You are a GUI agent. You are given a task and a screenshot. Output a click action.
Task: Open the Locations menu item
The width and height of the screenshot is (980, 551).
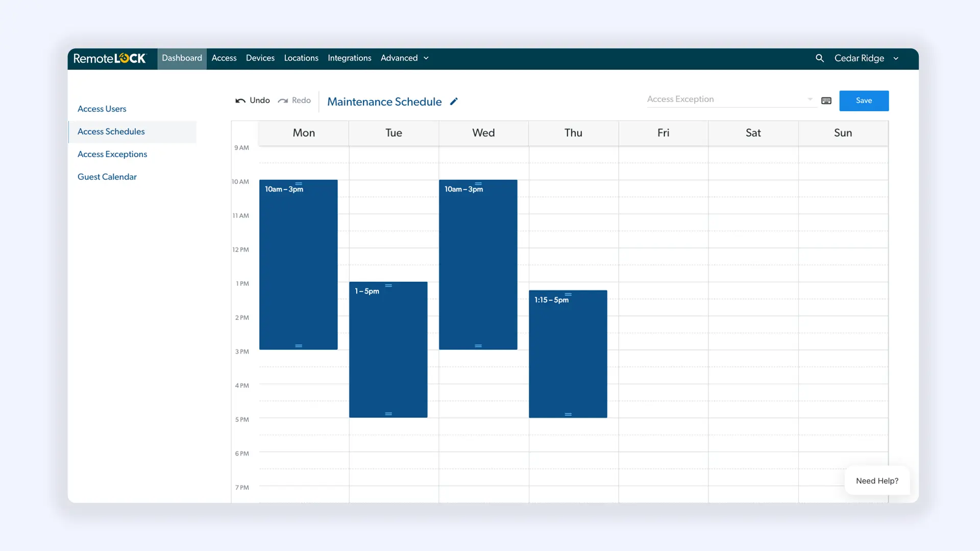click(301, 58)
